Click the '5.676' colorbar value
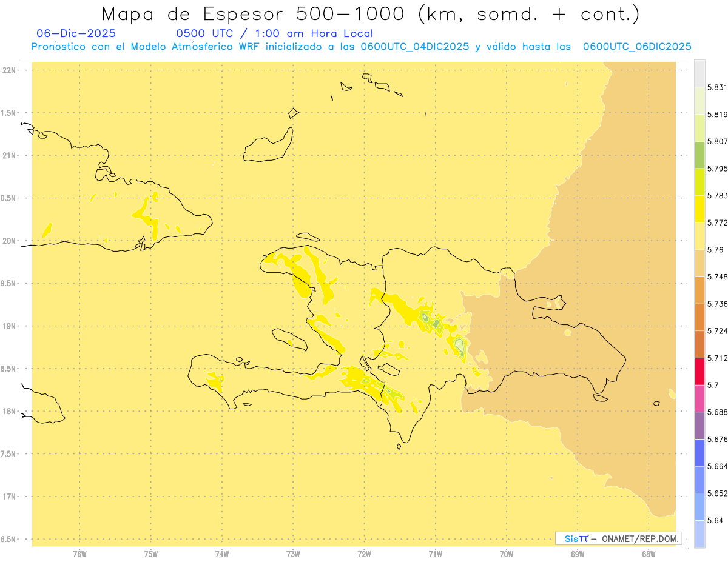This screenshot has height=562, width=728. [x=717, y=440]
